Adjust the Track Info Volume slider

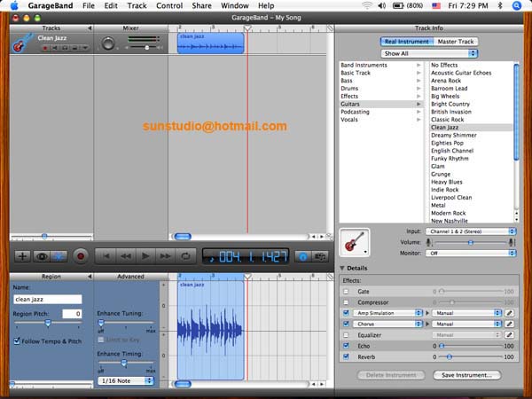coord(470,242)
